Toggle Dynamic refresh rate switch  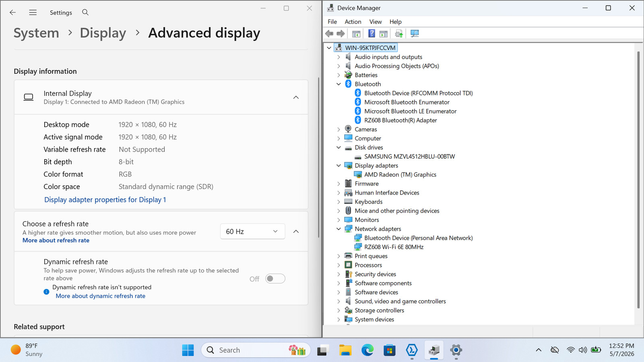pos(275,279)
